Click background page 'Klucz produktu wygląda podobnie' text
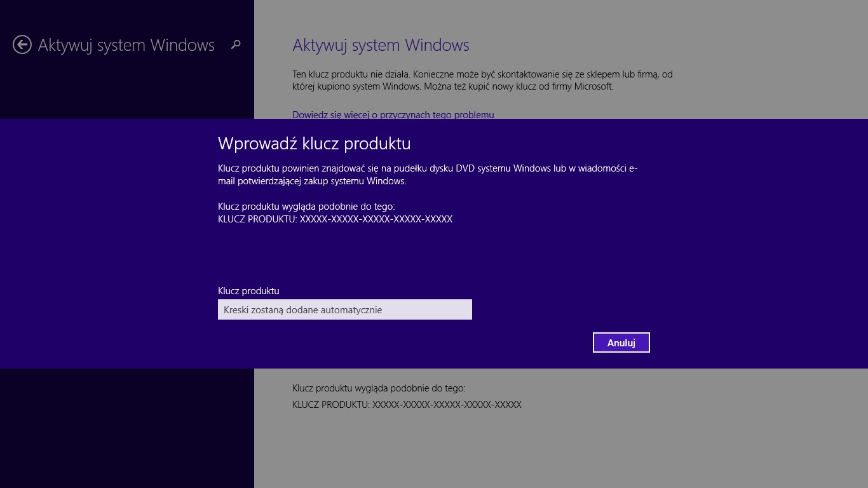868x488 pixels. tap(379, 388)
